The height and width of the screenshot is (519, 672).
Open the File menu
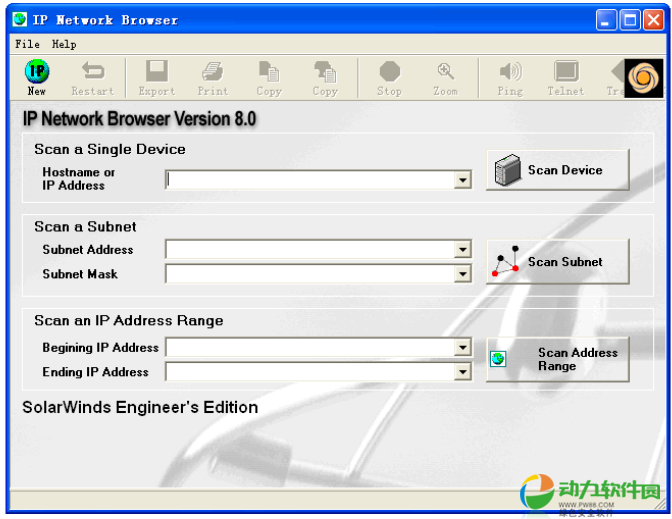(x=27, y=44)
